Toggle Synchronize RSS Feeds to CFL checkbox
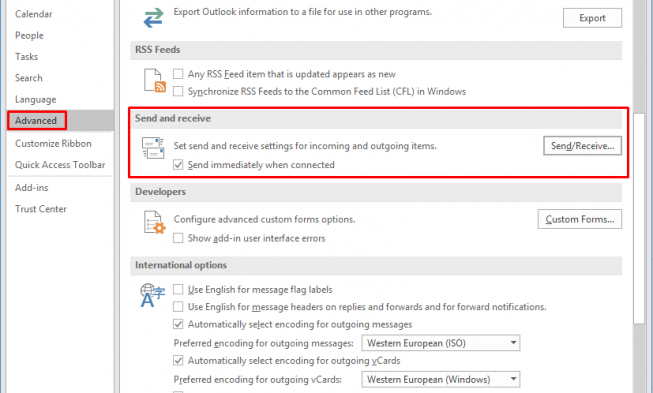 (178, 91)
